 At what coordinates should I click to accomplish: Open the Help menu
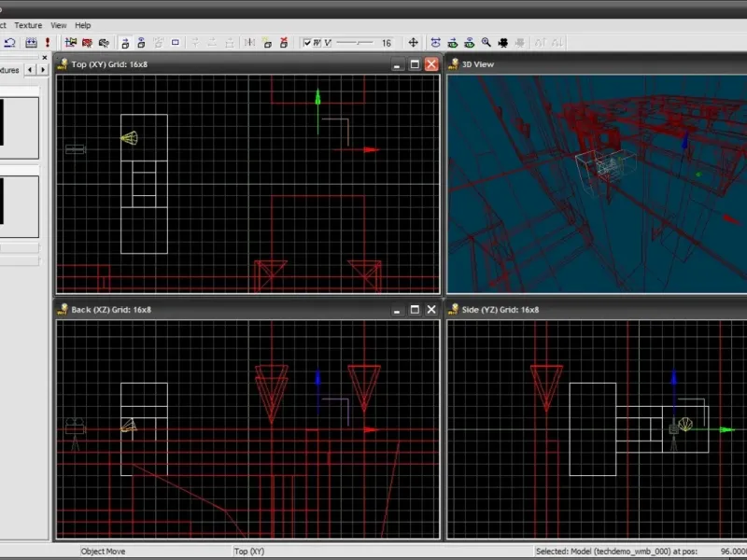[x=82, y=25]
